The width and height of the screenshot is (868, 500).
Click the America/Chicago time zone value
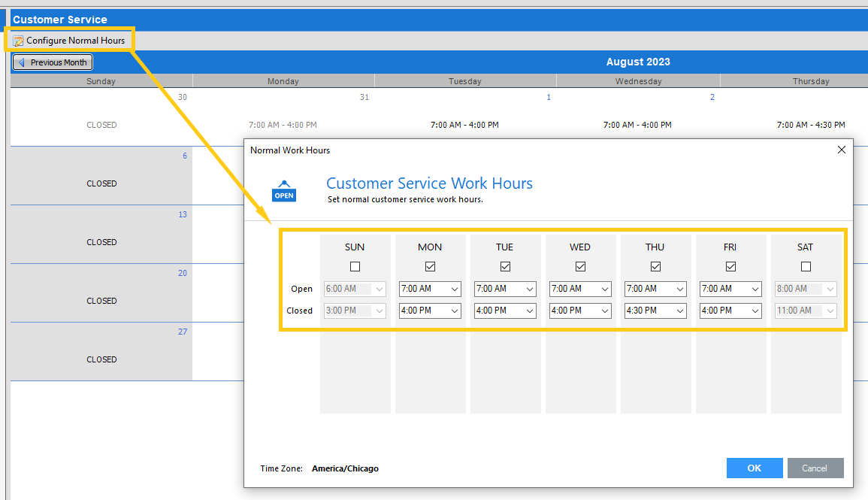(346, 468)
